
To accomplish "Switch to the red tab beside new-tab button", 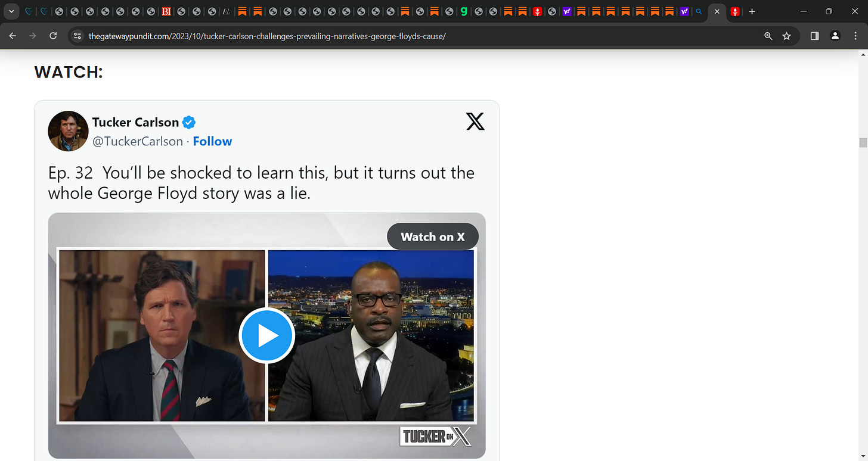I will [x=736, y=11].
